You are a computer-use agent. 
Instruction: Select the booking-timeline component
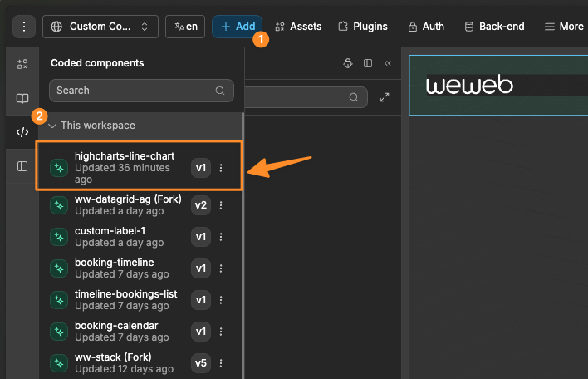(x=140, y=268)
